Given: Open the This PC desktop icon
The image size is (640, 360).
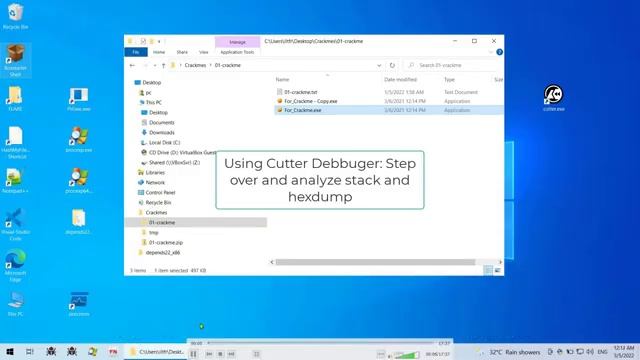Looking at the screenshot, I should coord(15,304).
